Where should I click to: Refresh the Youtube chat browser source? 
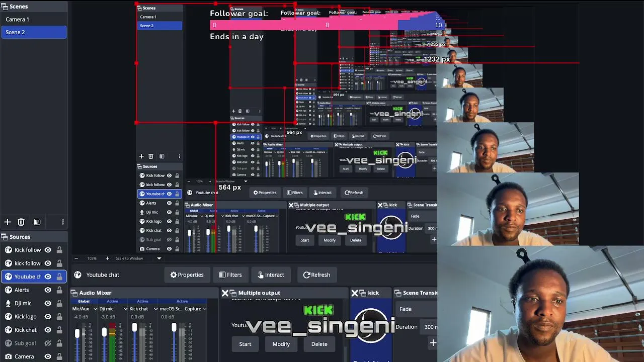[316, 275]
